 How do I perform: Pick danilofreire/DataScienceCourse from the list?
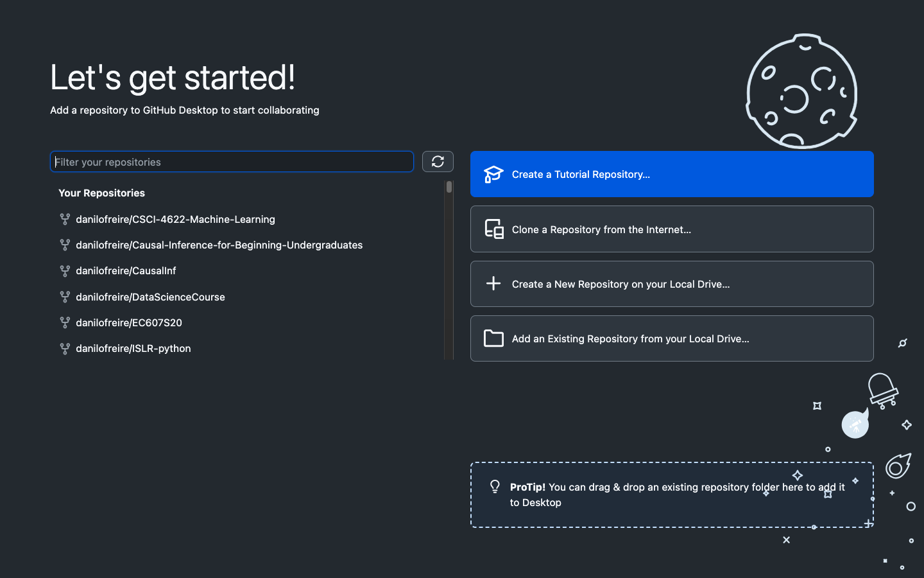coord(150,297)
